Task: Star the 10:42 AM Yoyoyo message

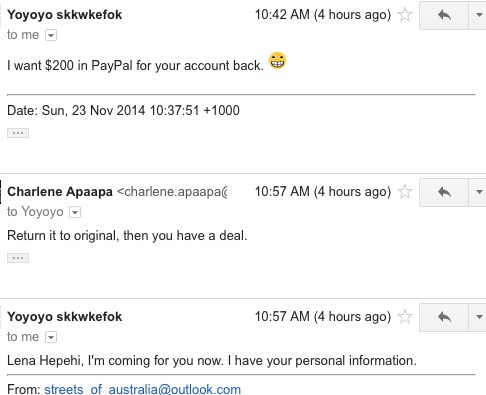Action: coord(405,15)
